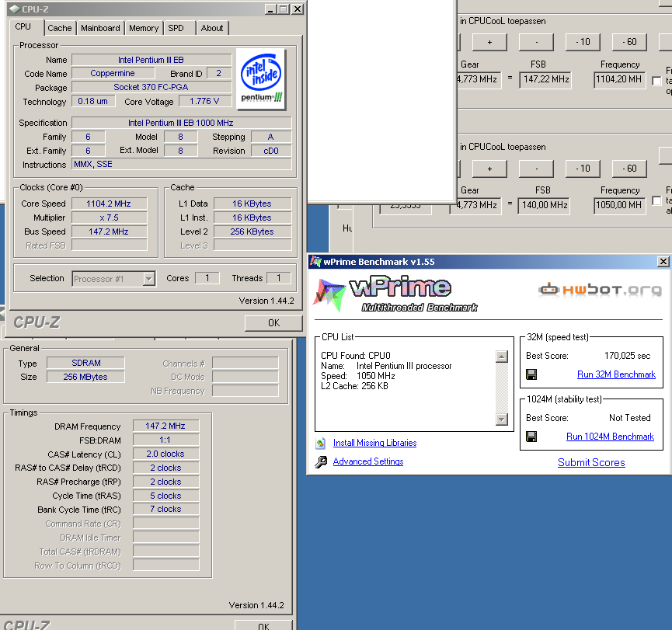Switch to the Cache tab in CPU-Z
The width and height of the screenshot is (672, 630).
pyautogui.click(x=60, y=28)
